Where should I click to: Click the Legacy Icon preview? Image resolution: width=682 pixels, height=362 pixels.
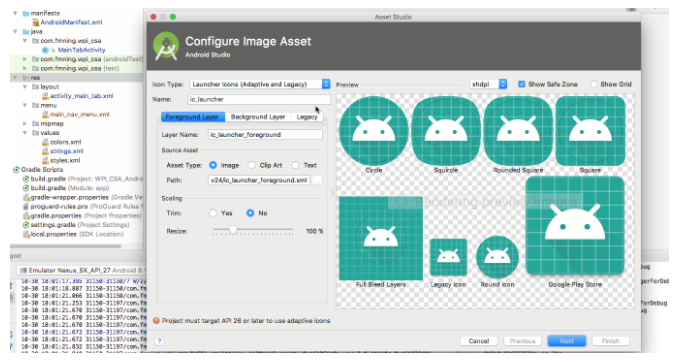[448, 257]
